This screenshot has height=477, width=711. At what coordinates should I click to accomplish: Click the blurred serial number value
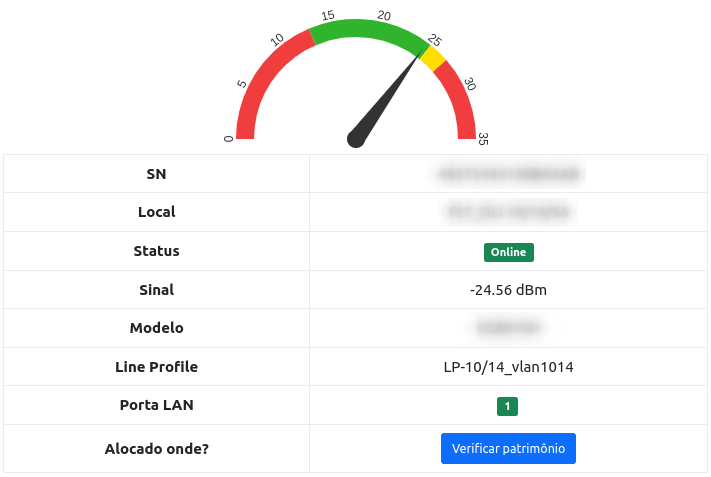(x=508, y=174)
